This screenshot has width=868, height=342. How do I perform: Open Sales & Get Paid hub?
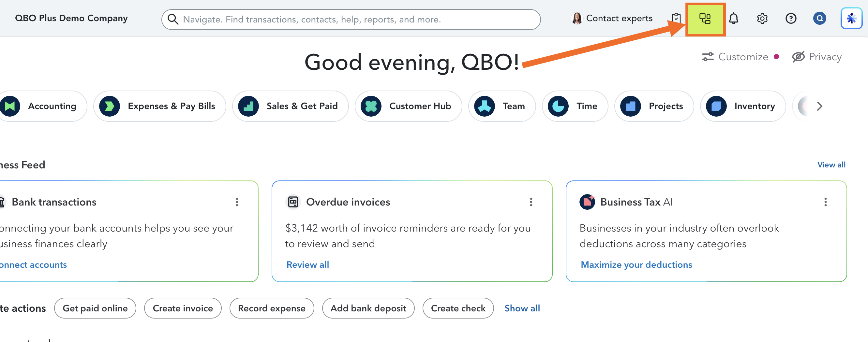coord(291,107)
